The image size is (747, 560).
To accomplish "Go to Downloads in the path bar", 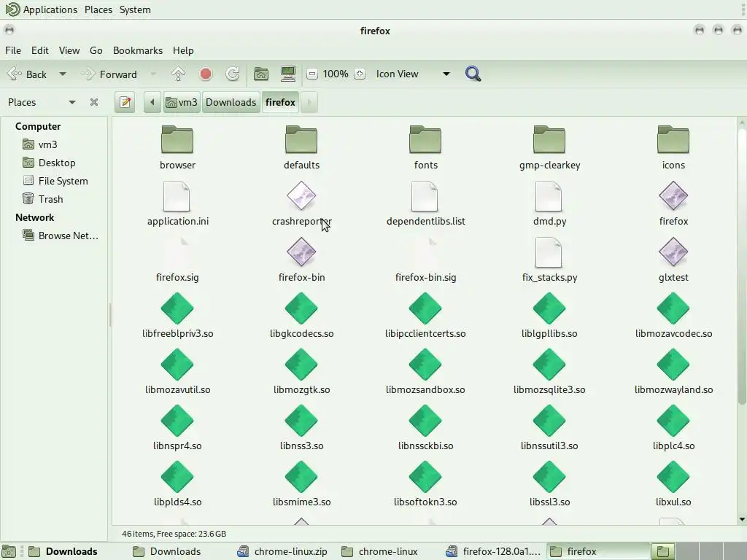I will pyautogui.click(x=231, y=102).
